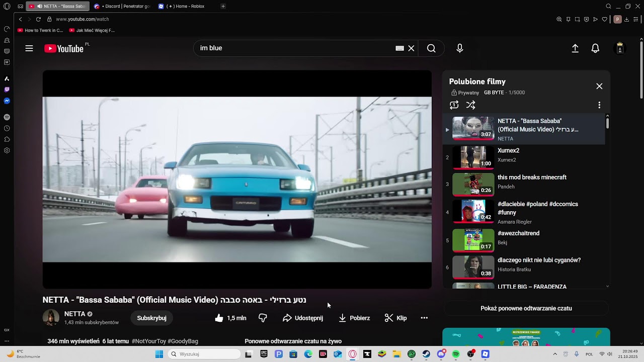The width and height of the screenshot is (644, 362).
Task: Open 'Jak Mieć Więcej F...' bookmark
Action: click(x=92, y=31)
